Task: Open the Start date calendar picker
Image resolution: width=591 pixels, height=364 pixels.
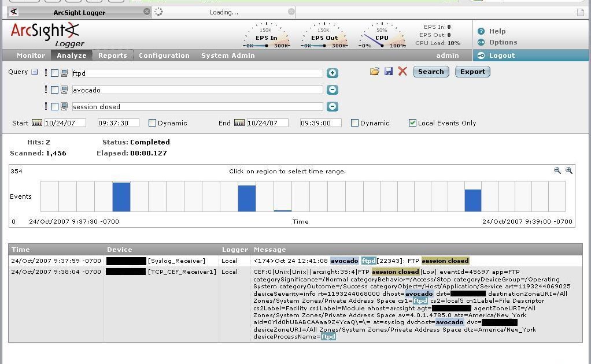Action: [x=37, y=122]
